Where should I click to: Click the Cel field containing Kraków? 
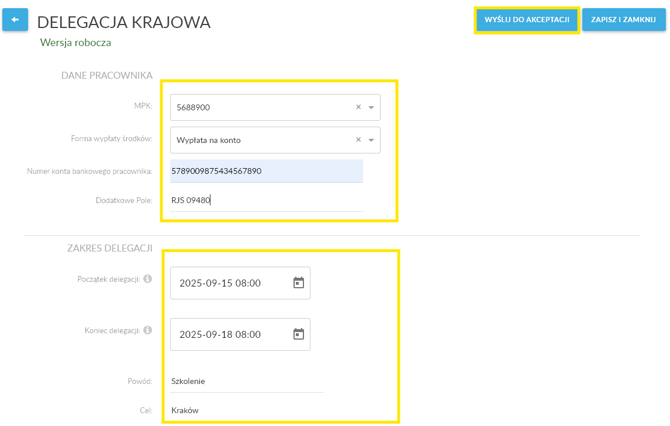(x=246, y=410)
